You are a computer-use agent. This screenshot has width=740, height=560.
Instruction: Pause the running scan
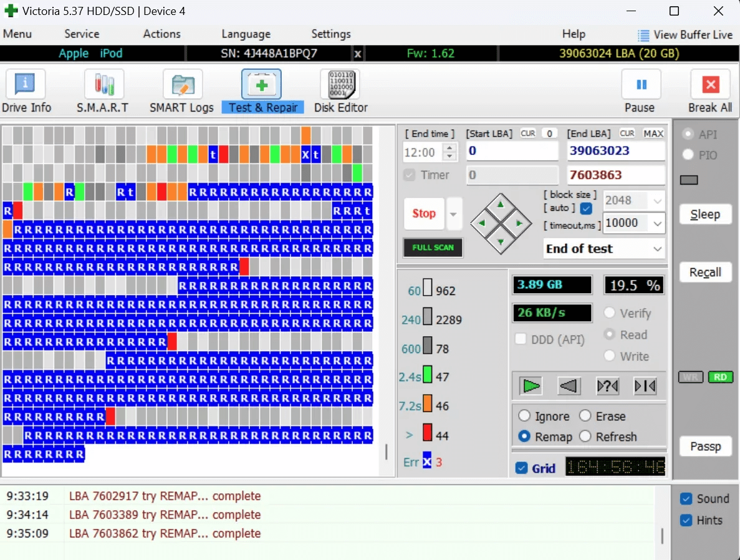[640, 84]
